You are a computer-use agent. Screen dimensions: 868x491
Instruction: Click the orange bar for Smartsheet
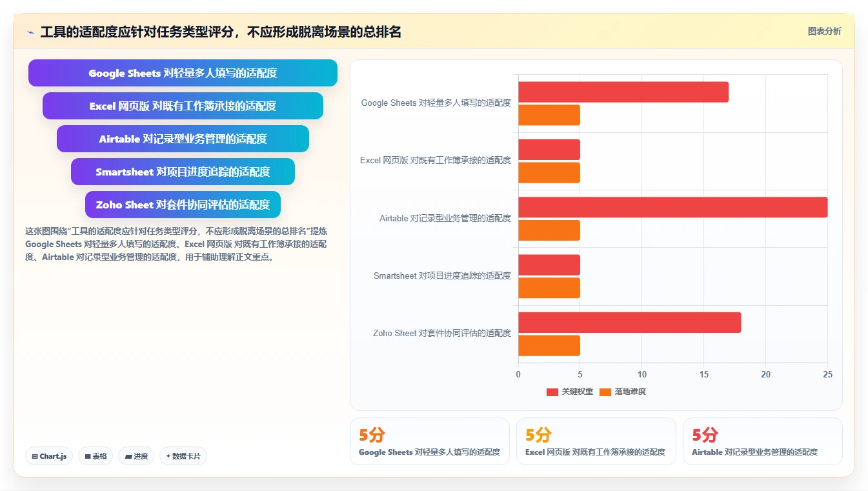tap(549, 288)
